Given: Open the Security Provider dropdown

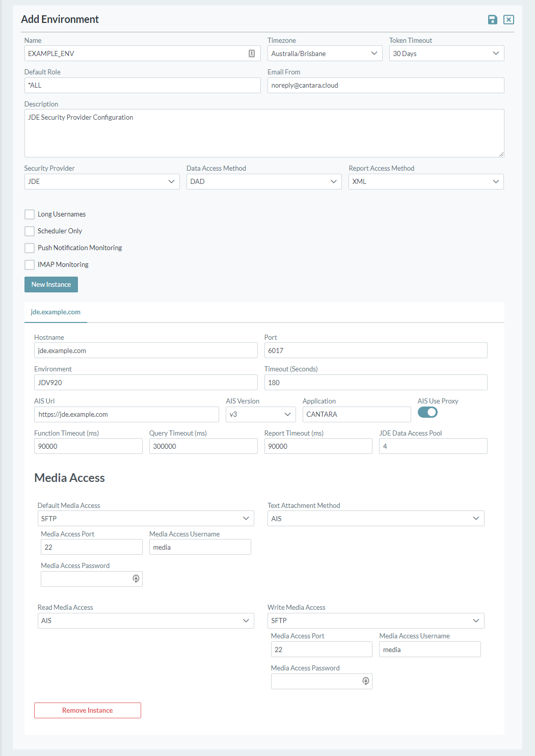Looking at the screenshot, I should click(102, 182).
